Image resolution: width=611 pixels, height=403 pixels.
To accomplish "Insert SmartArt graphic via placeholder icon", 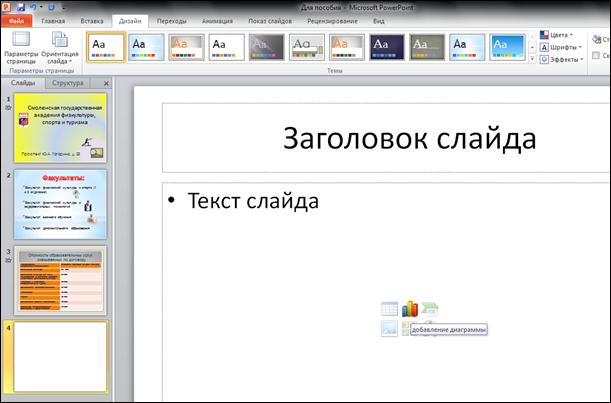I will click(x=429, y=309).
